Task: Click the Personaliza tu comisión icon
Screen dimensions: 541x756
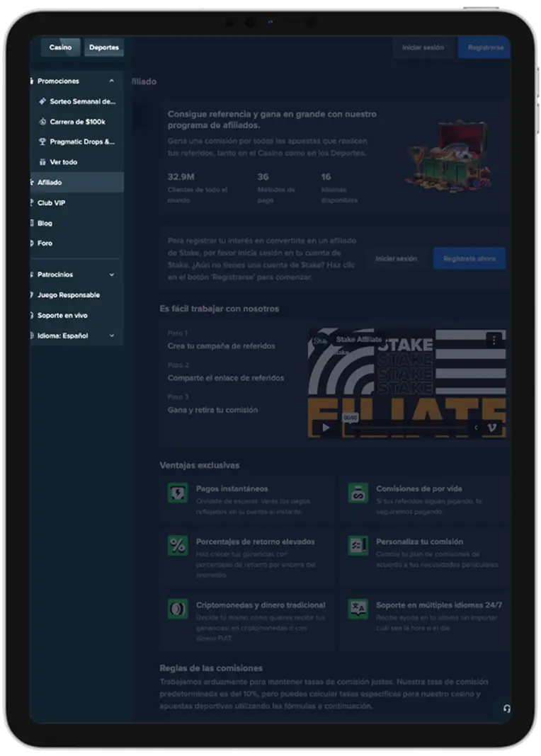Action: click(358, 546)
